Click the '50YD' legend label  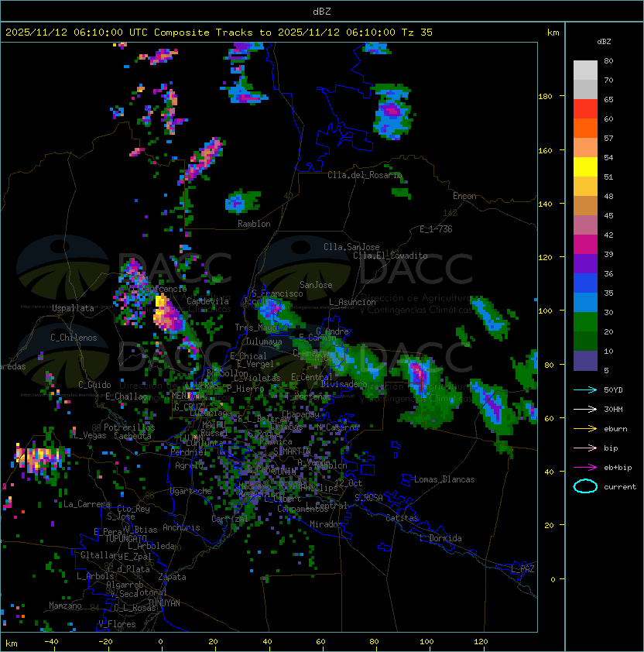(613, 390)
